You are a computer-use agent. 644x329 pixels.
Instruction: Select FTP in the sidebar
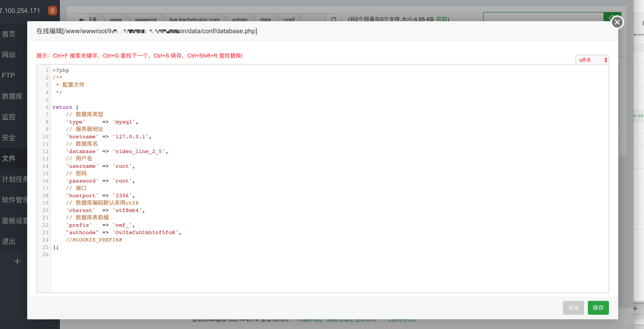tap(8, 75)
